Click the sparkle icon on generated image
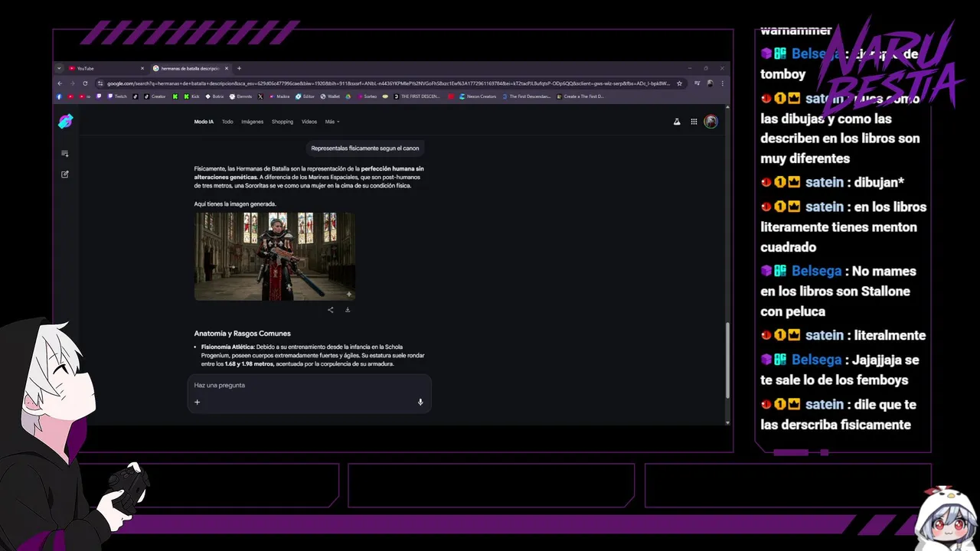The width and height of the screenshot is (980, 551). (349, 294)
